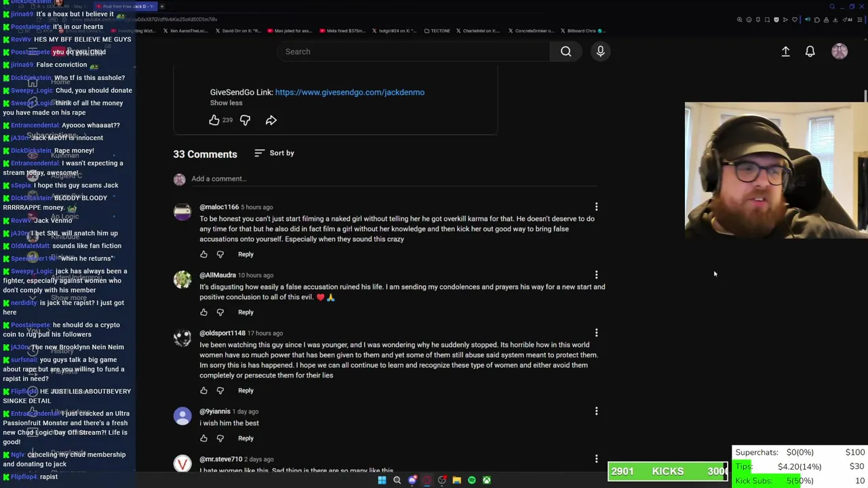The image size is (868, 488).
Task: Click the Tips $4.20 progress bar
Action: pos(800,466)
